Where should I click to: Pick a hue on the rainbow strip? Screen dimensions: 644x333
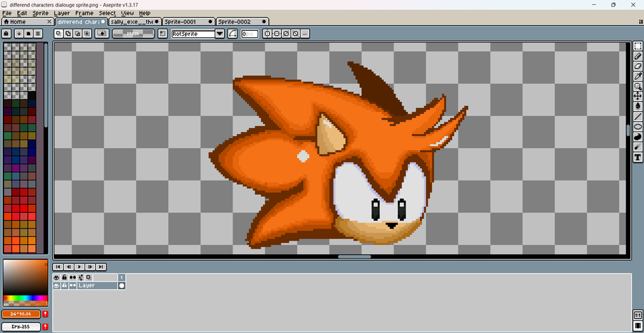click(x=26, y=298)
